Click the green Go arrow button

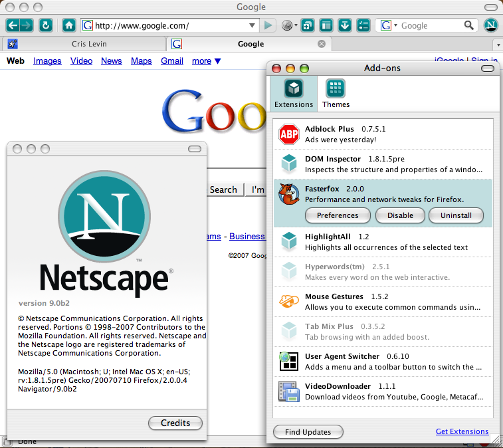tap(268, 25)
